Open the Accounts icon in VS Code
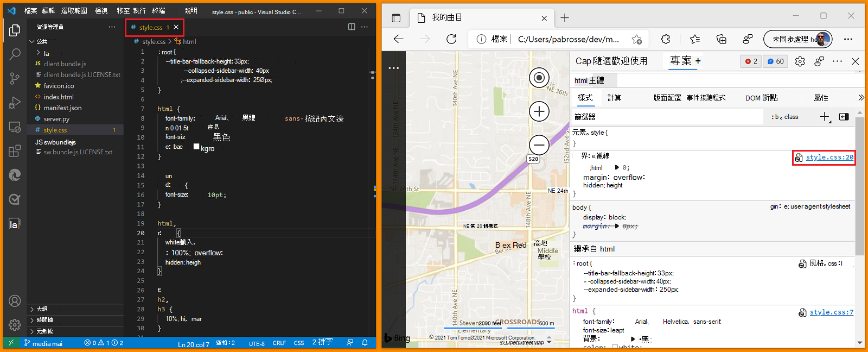Viewport: 868px width, 352px height. 15,301
